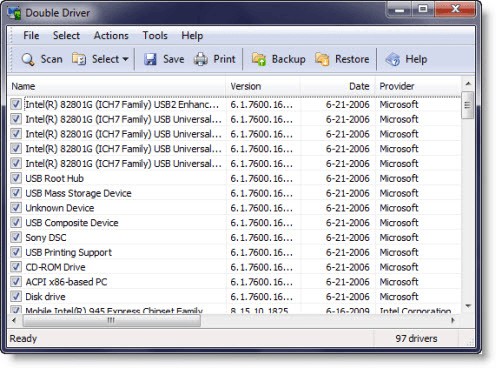Click date 6-21-2006 in Disk drive row
The image size is (496, 368).
347,297
